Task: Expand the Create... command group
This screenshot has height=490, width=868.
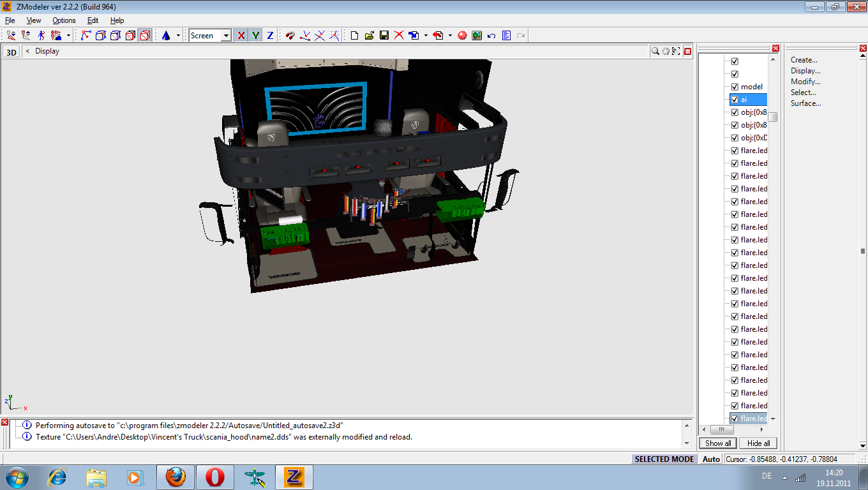Action: pyautogui.click(x=804, y=60)
